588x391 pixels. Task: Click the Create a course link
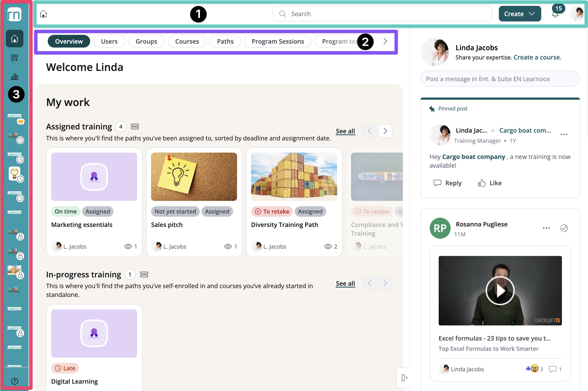537,57
